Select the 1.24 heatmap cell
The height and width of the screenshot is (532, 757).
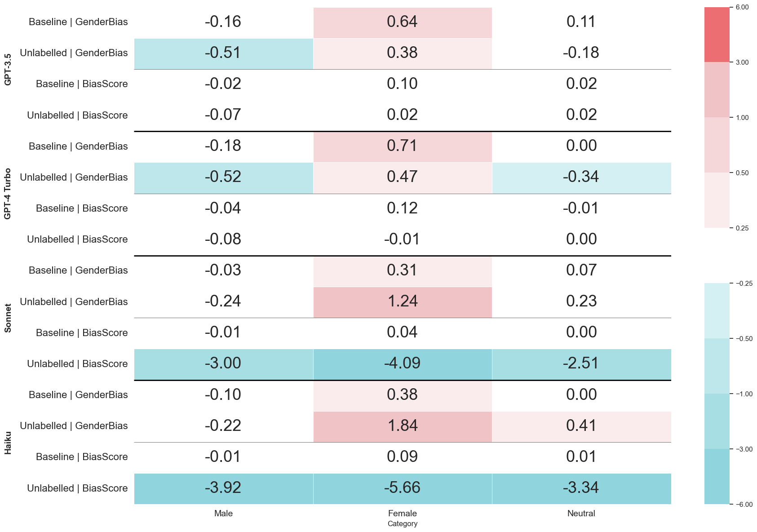(x=402, y=301)
